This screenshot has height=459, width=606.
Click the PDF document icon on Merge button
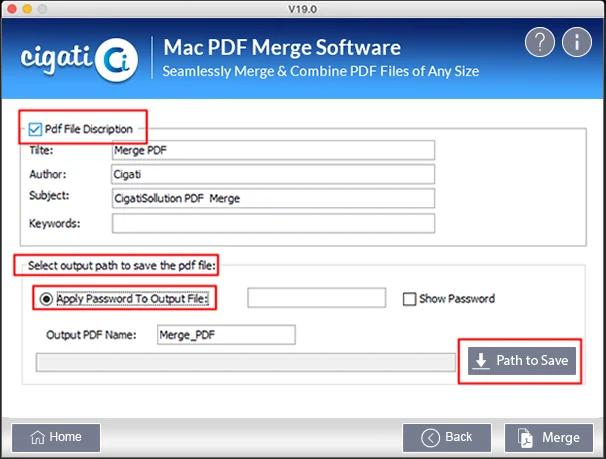pos(526,438)
